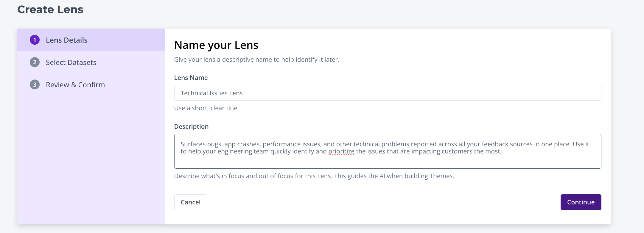Screen dimensions: 644x233
Task: Click inside the Description text area
Action: tap(387, 161)
